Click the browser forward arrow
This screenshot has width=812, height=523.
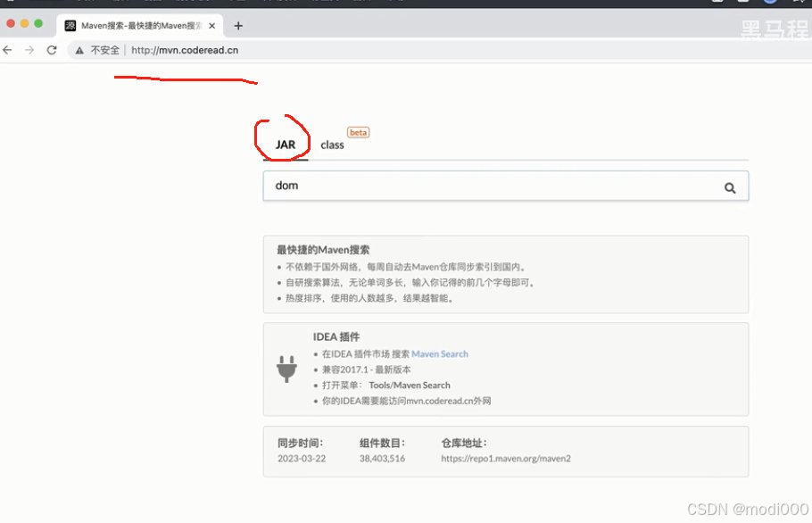[29, 50]
